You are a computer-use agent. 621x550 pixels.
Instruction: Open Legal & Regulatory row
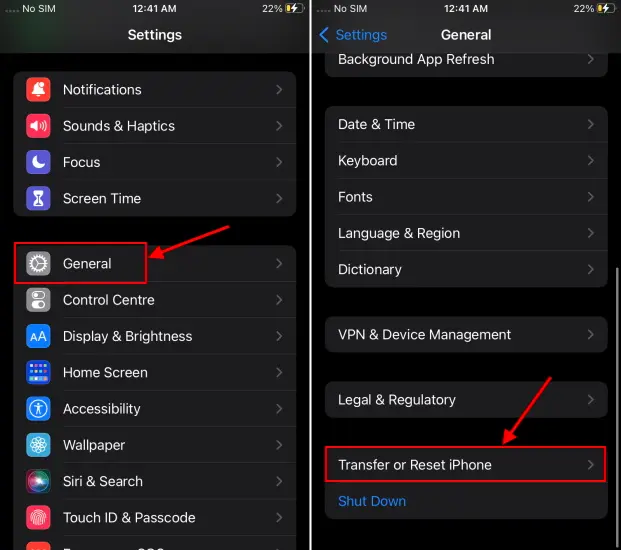466,400
